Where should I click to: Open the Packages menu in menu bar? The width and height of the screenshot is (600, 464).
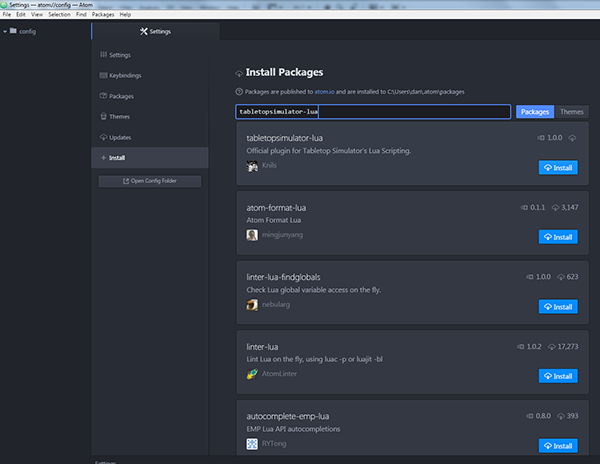[103, 15]
